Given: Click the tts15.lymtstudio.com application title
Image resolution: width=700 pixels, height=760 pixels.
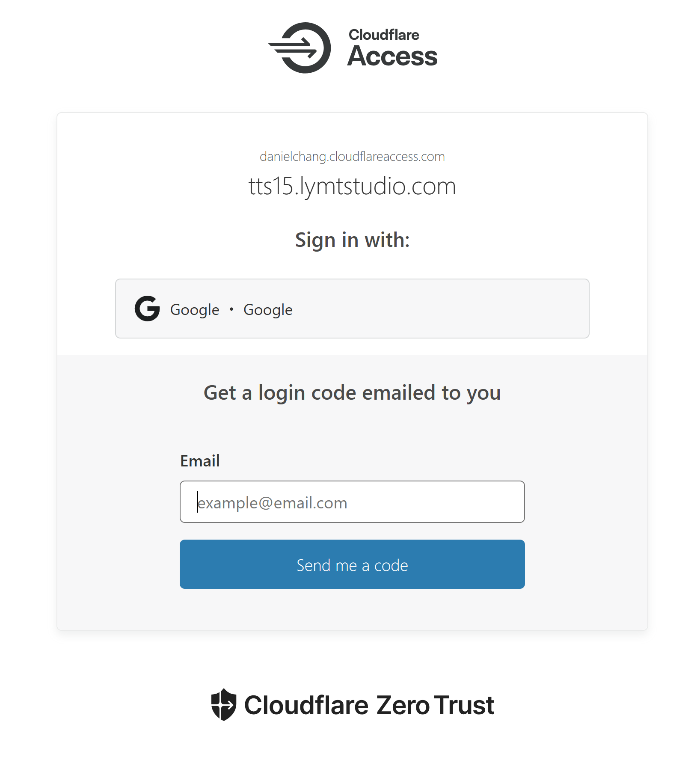Looking at the screenshot, I should [x=352, y=187].
